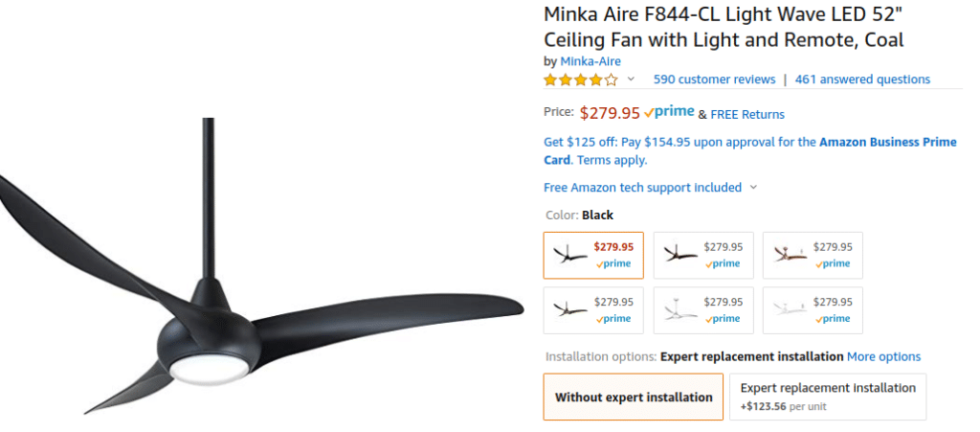Choose the copper-toned fan color option
This screenshot has width=980, height=432.
pos(813,255)
